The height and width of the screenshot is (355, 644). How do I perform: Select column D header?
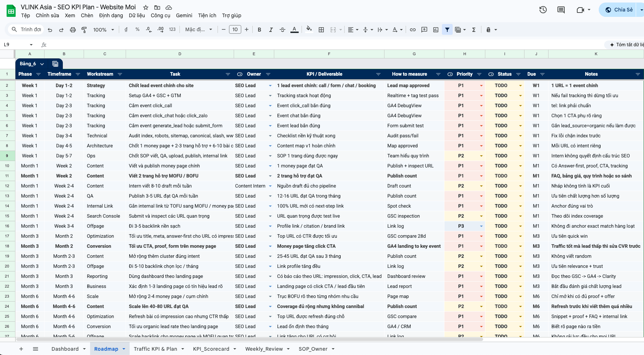click(180, 54)
